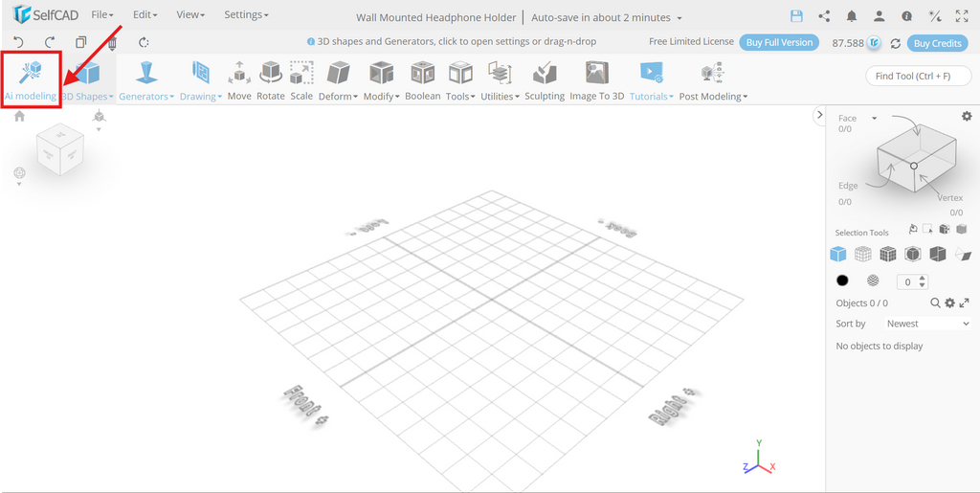980x493 pixels.
Task: Expand the Tools dropdown
Action: [x=460, y=97]
